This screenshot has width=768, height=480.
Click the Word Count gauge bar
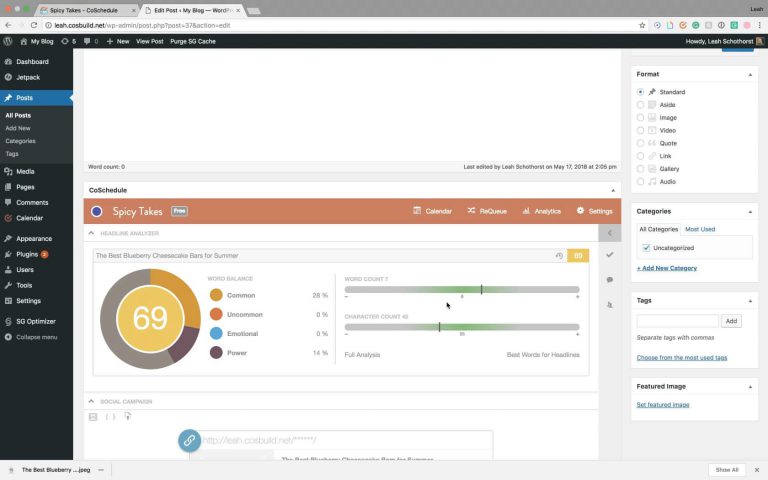(462, 289)
